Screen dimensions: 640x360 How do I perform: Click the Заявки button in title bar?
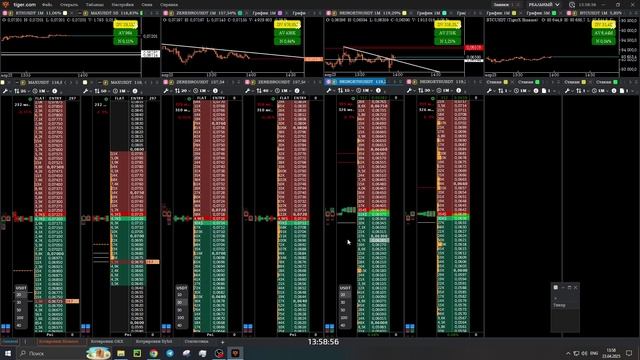(501, 4)
